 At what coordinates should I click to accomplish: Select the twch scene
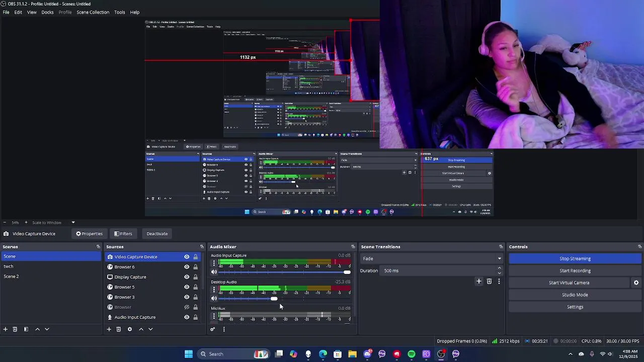click(50, 266)
